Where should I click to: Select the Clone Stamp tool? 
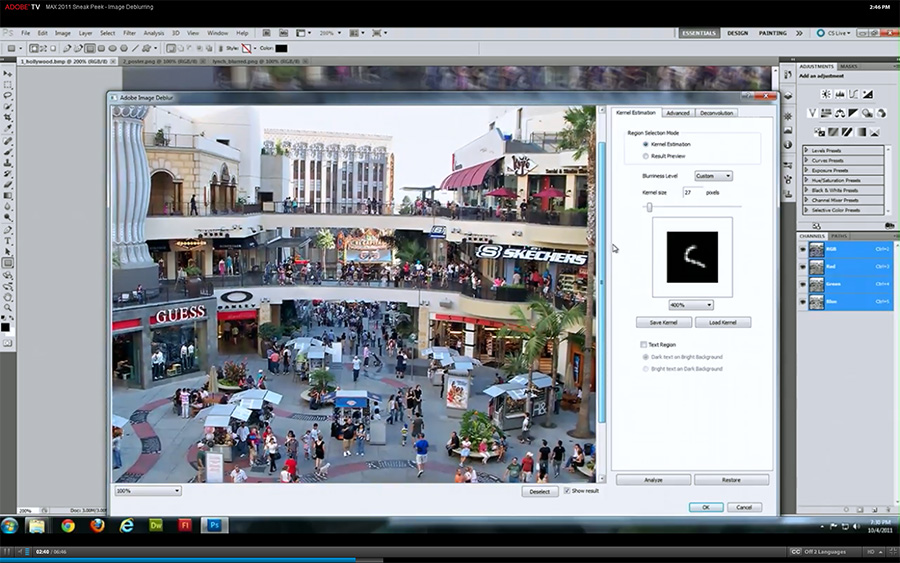point(7,163)
